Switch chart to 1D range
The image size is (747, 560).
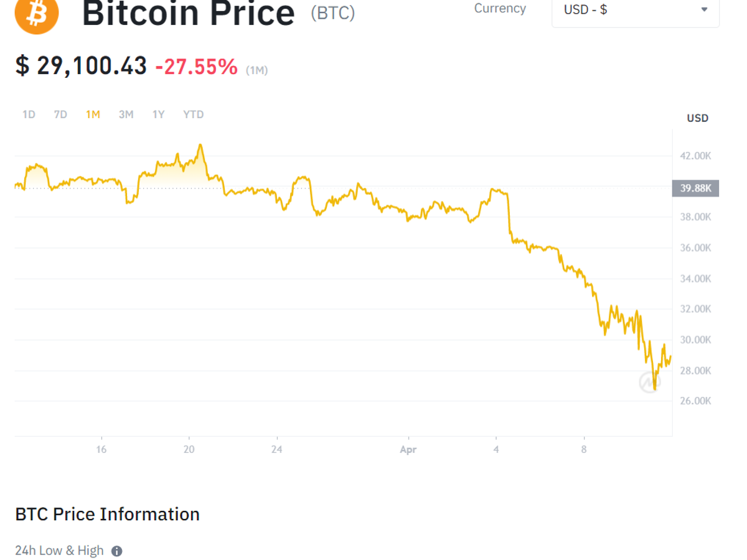29,114
